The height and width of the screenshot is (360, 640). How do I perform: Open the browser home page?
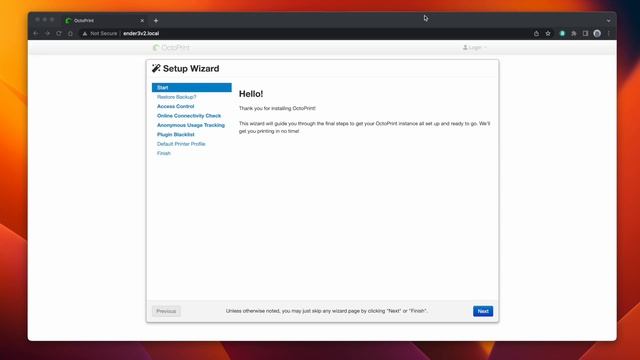click(70, 33)
